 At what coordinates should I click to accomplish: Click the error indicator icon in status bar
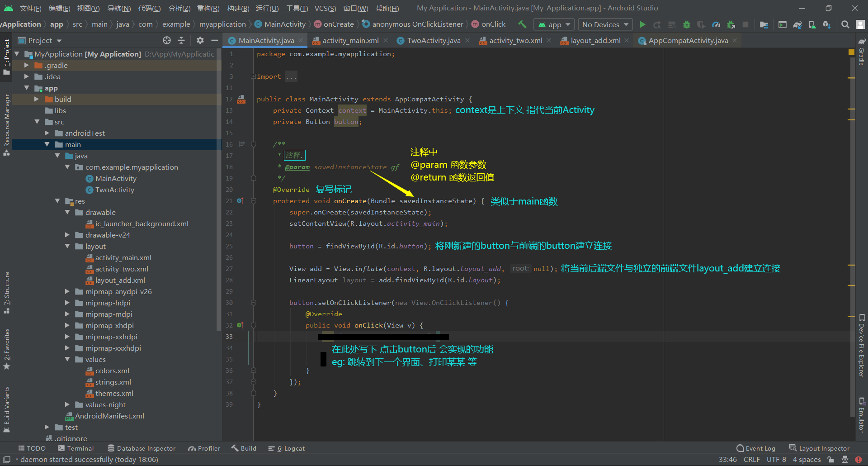click(x=858, y=459)
